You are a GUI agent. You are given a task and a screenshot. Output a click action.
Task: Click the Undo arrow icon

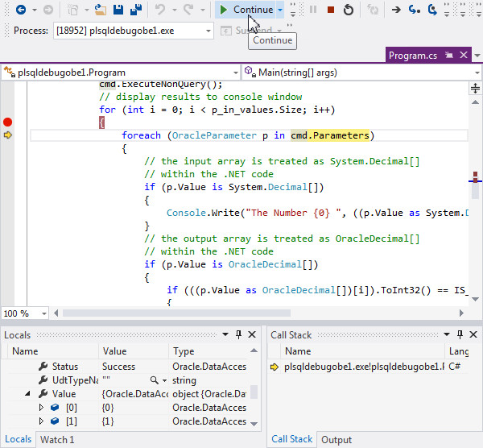160,10
